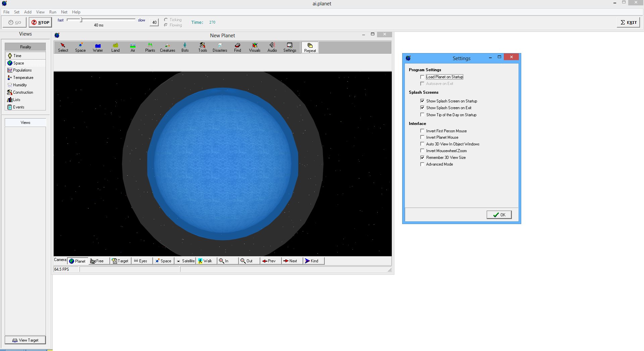Click the View Target button

(25, 340)
